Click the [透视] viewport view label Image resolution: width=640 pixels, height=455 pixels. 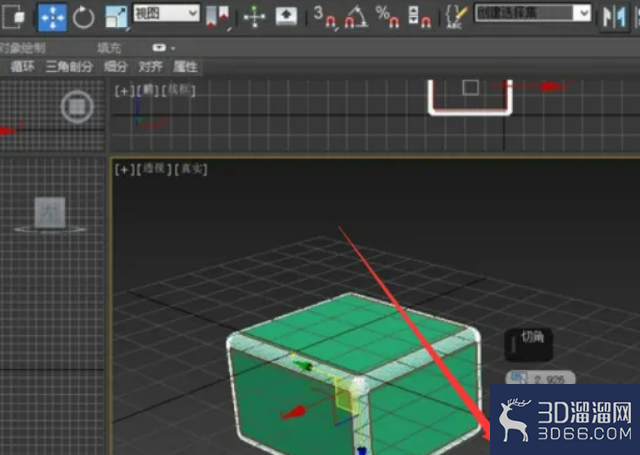tap(154, 169)
